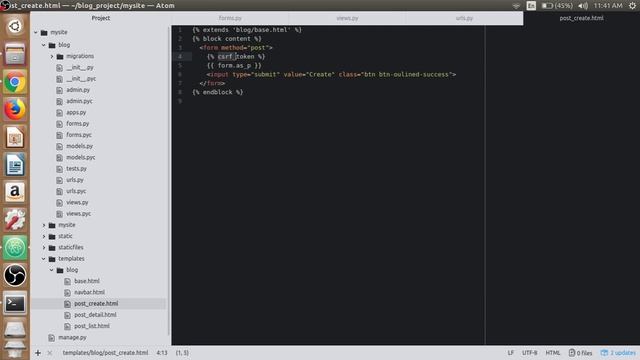The width and height of the screenshot is (640, 360).
Task: Place cursor on endblock line
Action: point(218,92)
